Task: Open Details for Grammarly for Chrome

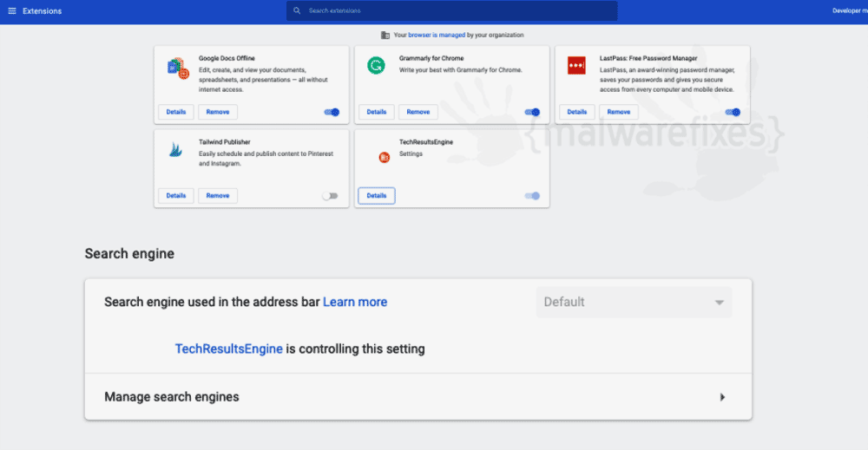Action: [377, 112]
